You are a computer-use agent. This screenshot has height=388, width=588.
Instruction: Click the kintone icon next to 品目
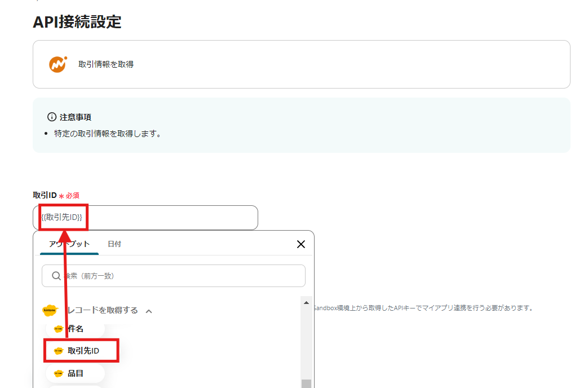(59, 373)
